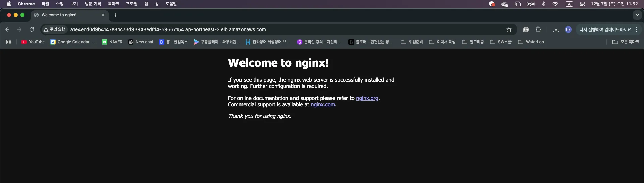Click the Wi-Fi status icon
The width and height of the screenshot is (644, 183).
(555, 4)
